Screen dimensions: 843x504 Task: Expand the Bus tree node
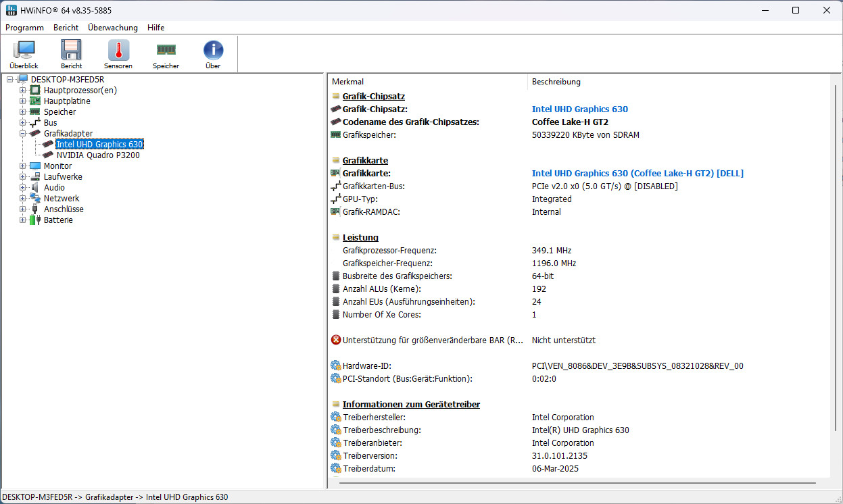(x=23, y=123)
